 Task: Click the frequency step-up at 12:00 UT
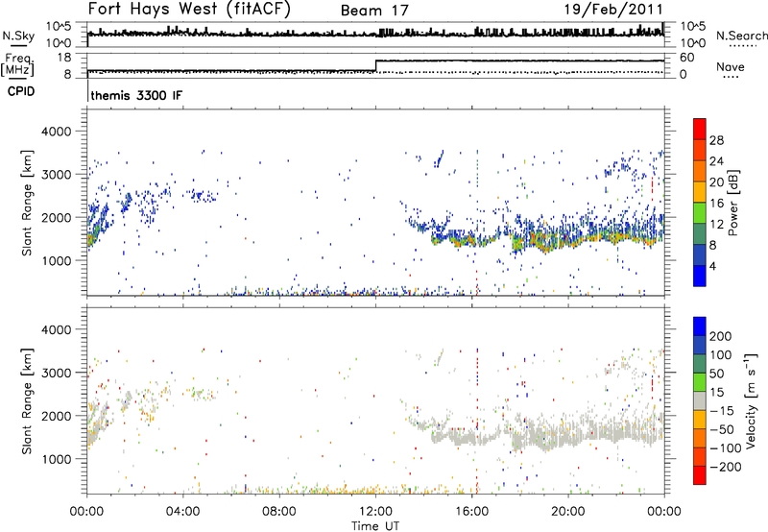[x=375, y=65]
